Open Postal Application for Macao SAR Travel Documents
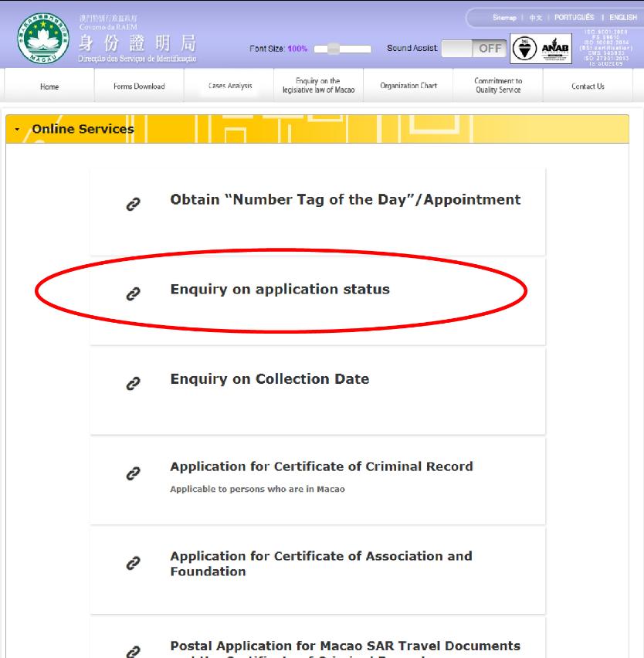644x658 pixels. pos(345,649)
